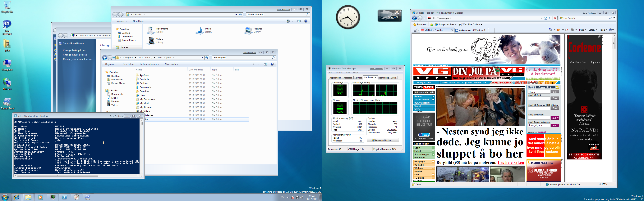Open Task Manager File menu

330,73
